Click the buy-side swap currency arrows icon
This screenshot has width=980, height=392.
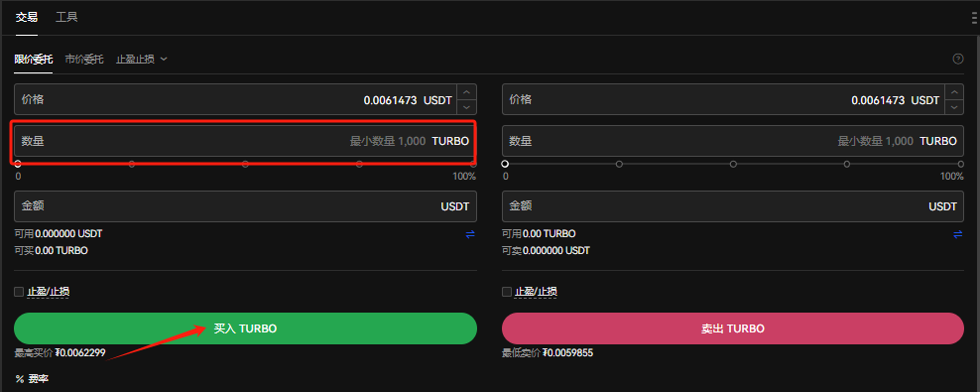[x=470, y=234]
